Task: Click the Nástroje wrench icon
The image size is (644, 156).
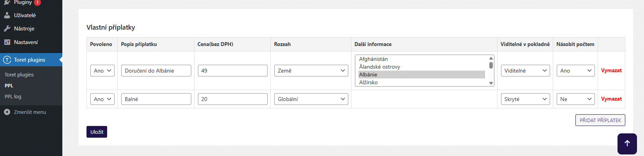Action: (7, 28)
